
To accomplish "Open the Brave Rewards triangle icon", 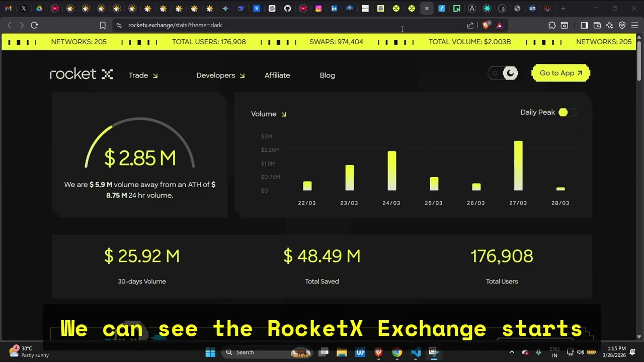I will click(x=500, y=25).
